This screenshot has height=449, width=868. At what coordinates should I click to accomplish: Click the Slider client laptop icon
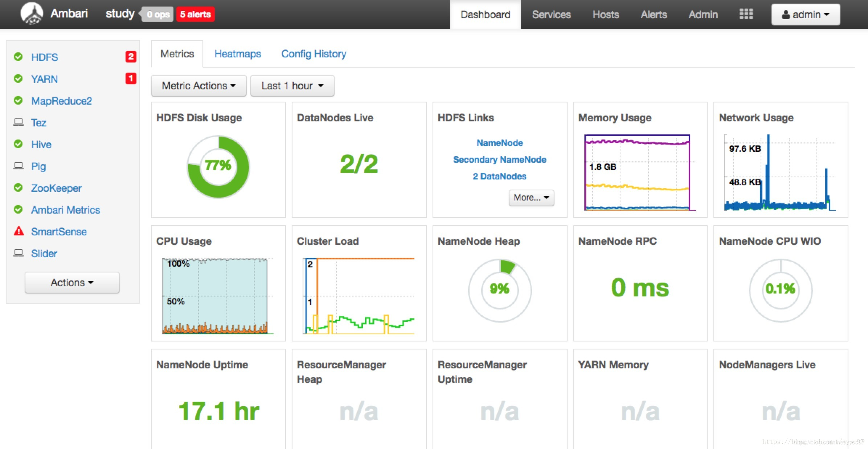(19, 253)
